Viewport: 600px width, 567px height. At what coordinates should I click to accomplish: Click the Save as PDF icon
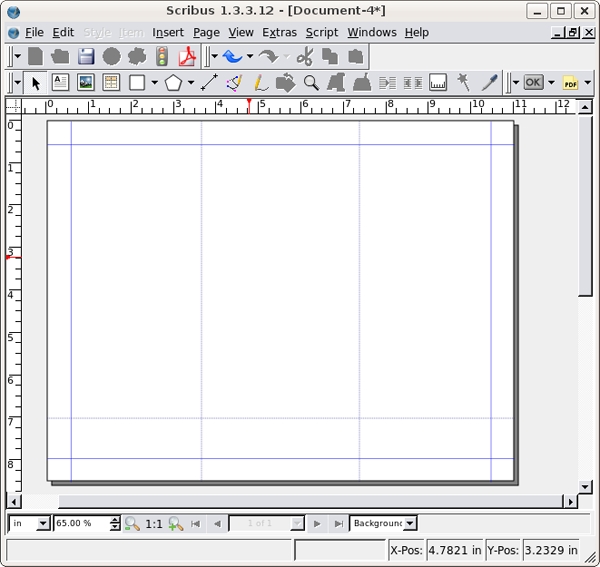click(x=186, y=57)
